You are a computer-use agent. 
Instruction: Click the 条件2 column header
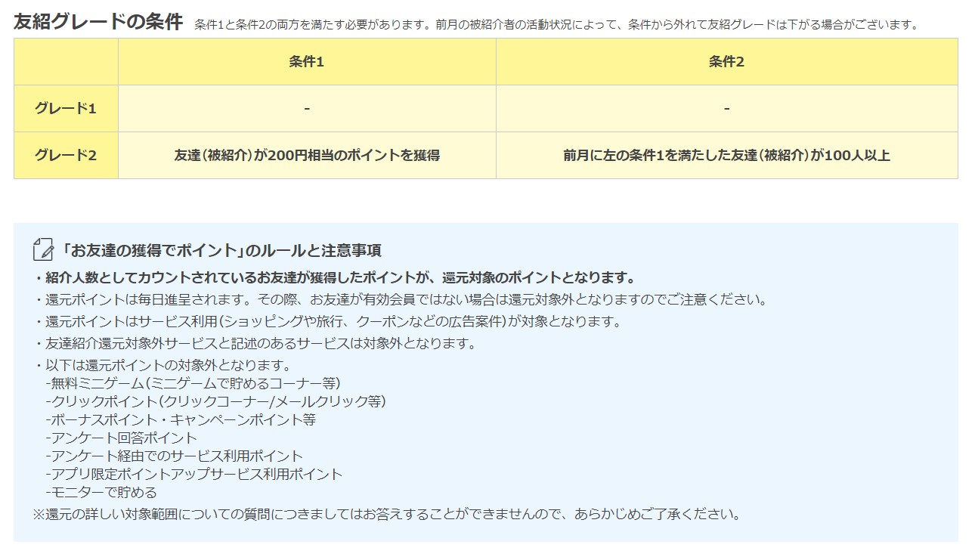pos(726,62)
